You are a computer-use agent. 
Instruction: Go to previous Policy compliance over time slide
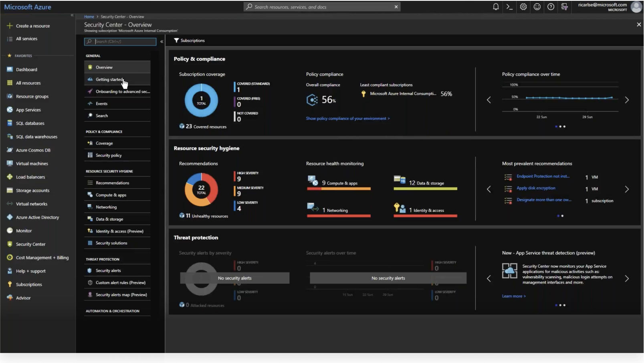(489, 100)
